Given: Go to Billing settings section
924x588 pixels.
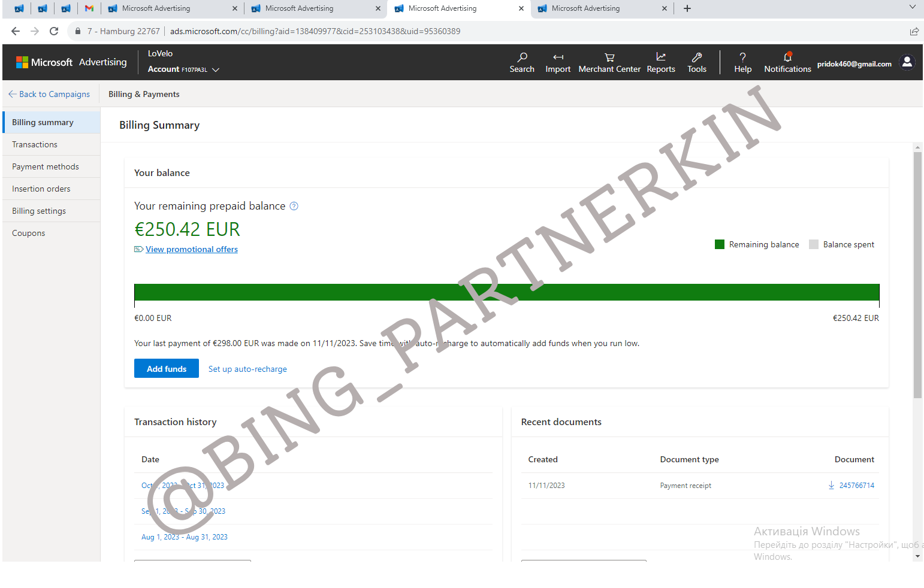Looking at the screenshot, I should 39,211.
